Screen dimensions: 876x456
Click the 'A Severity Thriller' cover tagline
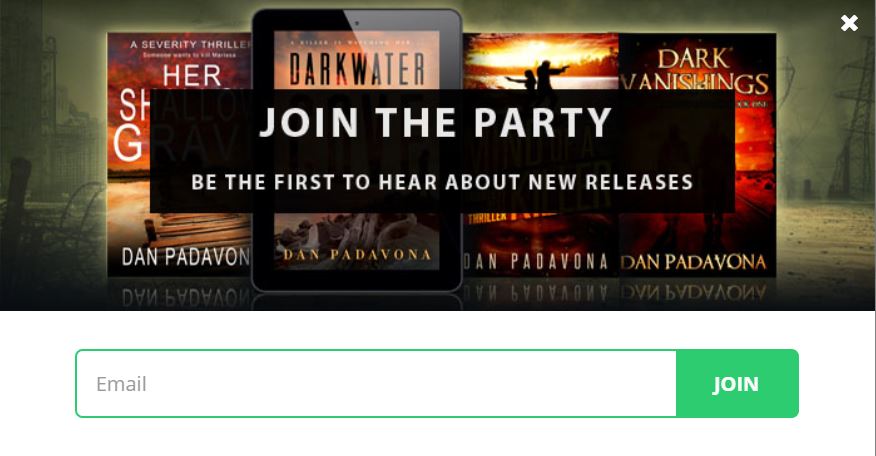191,44
